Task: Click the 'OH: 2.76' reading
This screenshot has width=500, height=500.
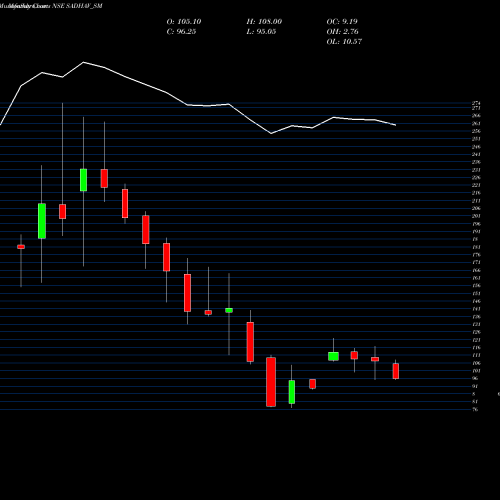Action: pos(342,32)
